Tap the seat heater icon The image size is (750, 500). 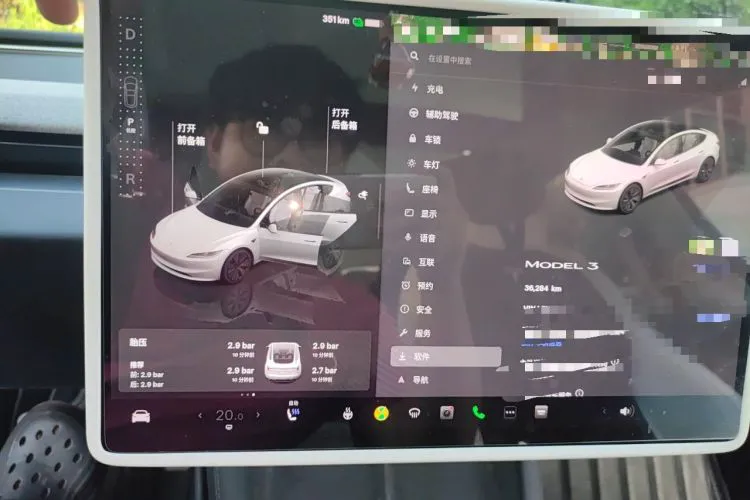point(293,413)
